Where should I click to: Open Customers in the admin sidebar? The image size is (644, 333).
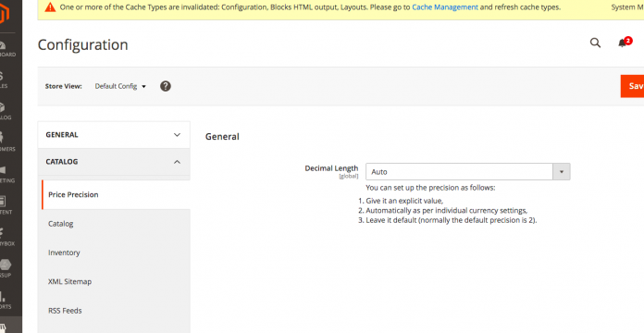[7, 142]
